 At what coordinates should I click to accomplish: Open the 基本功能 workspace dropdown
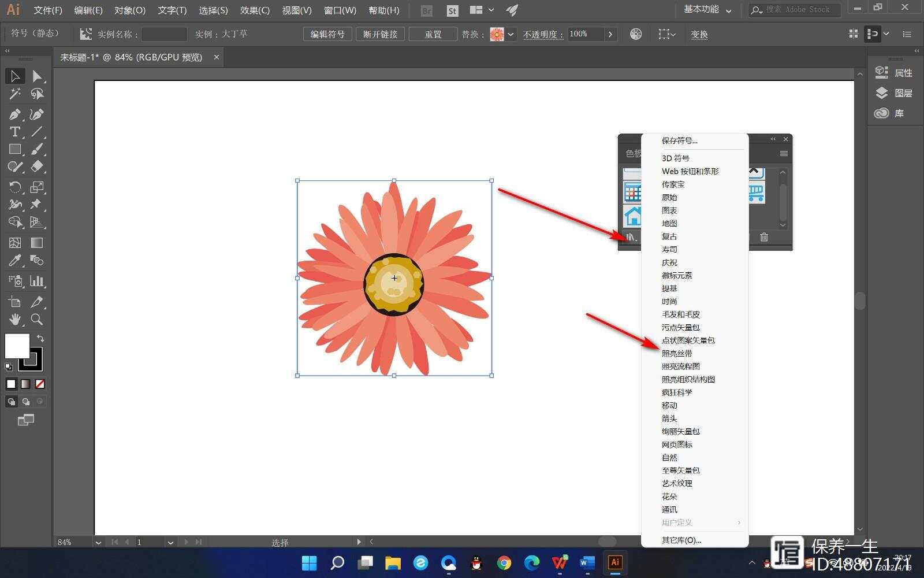707,10
